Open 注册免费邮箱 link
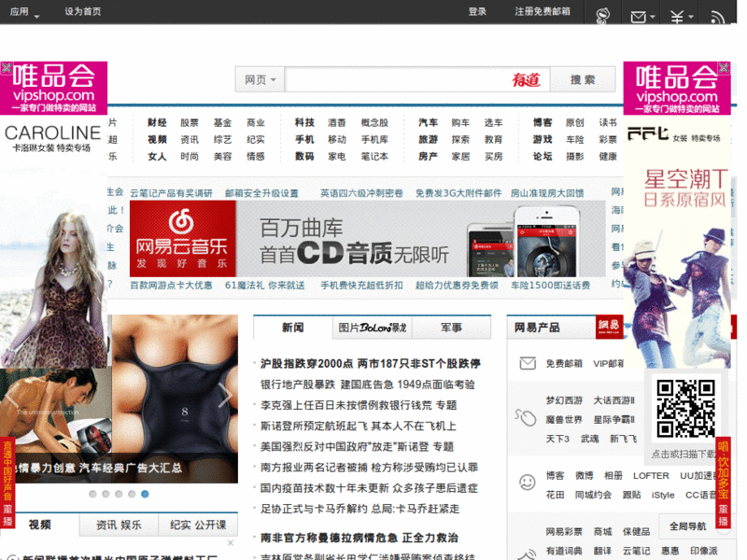 click(x=543, y=12)
